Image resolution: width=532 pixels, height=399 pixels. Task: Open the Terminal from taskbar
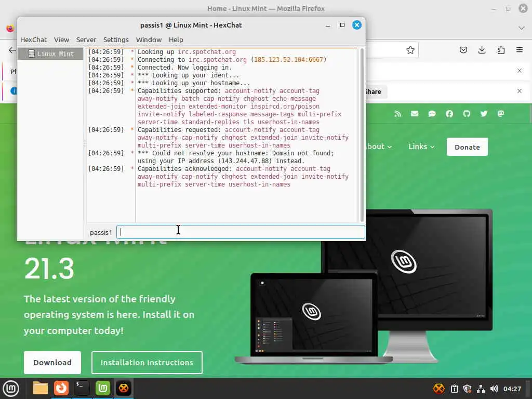(x=82, y=388)
